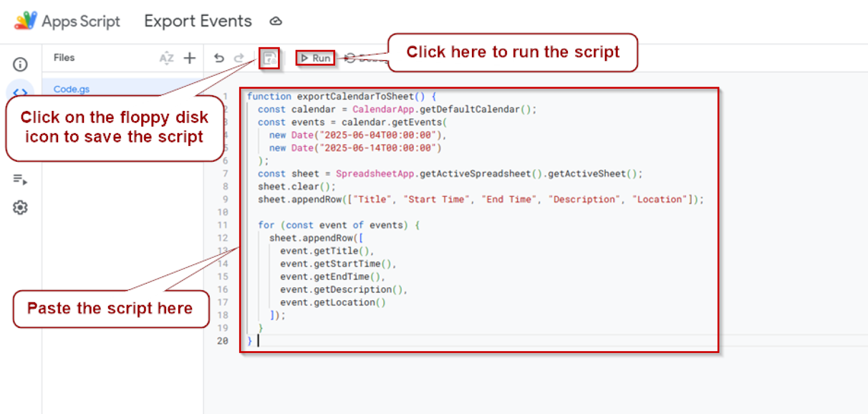Click the floppy disk icon to save

pos(270,58)
